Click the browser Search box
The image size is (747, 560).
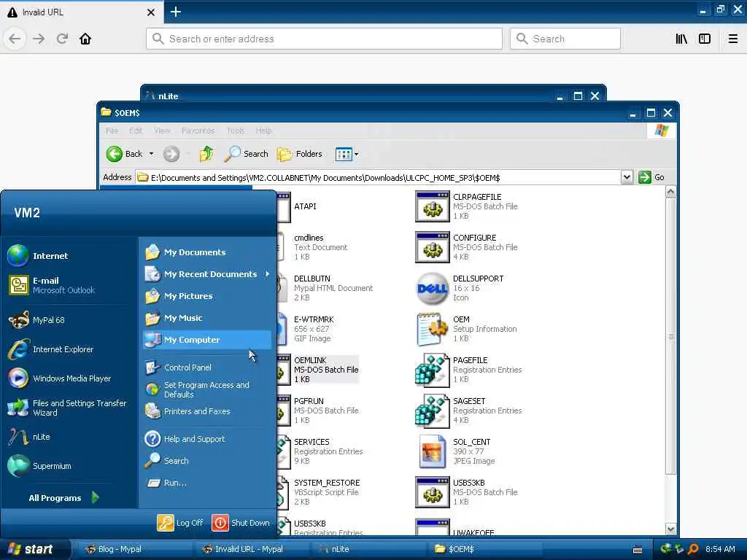pos(565,39)
